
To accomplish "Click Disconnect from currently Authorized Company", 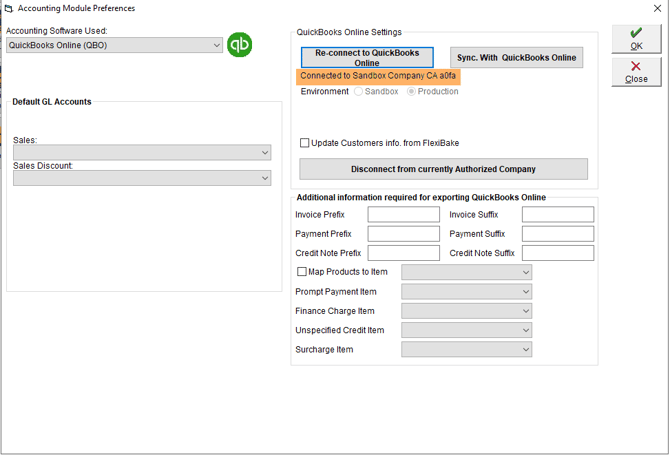I will click(x=443, y=169).
